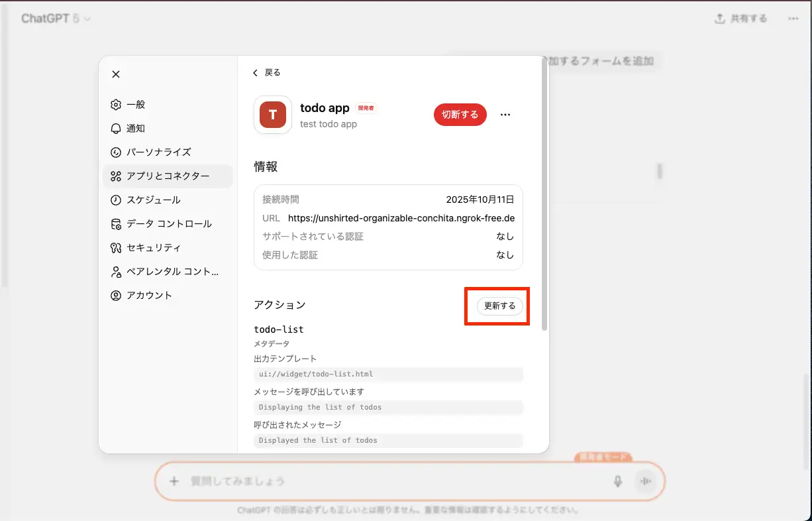
Task: Select the 通知 settings tab
Action: 168,129
